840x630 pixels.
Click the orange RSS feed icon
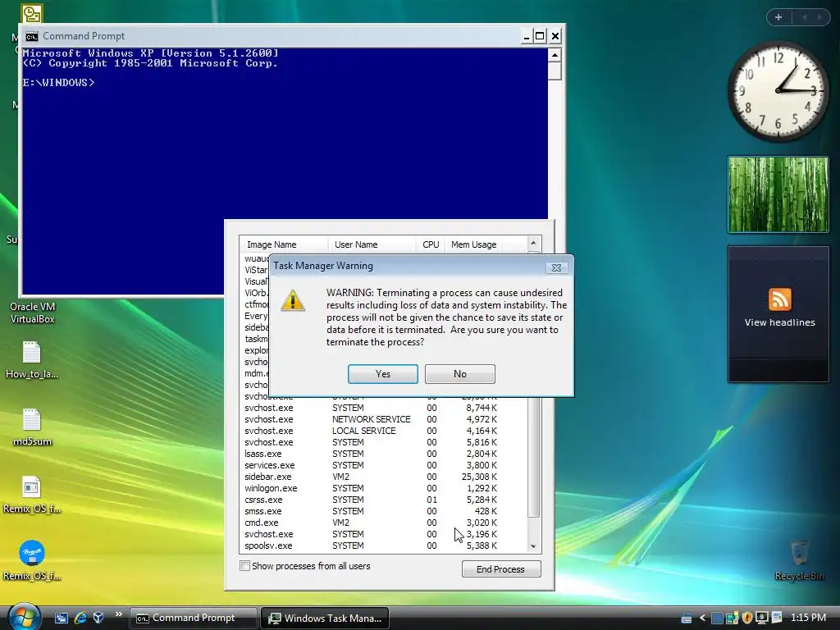click(x=779, y=299)
